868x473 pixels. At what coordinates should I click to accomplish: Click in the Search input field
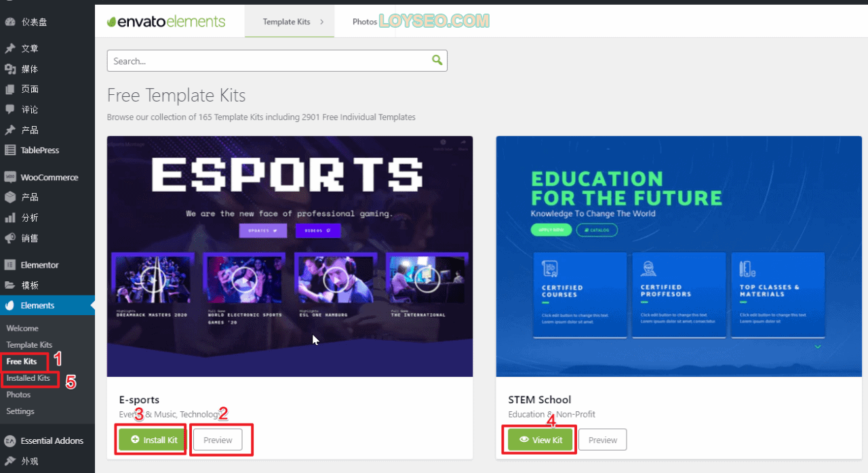277,61
